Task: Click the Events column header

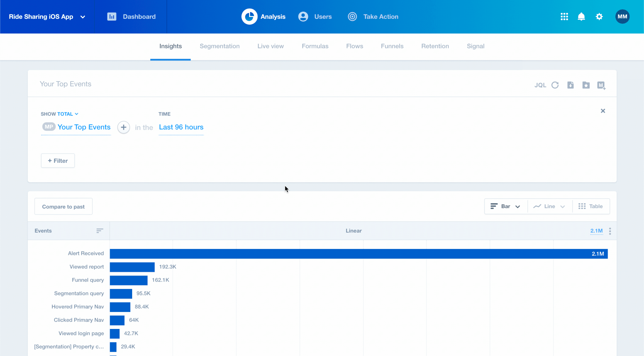Action: pos(43,231)
